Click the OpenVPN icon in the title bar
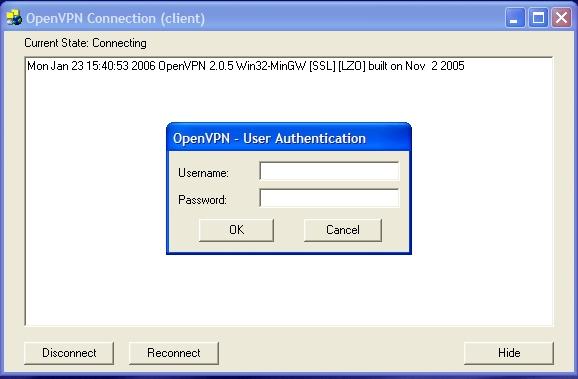Viewport: 578px width, 379px height. [14, 18]
